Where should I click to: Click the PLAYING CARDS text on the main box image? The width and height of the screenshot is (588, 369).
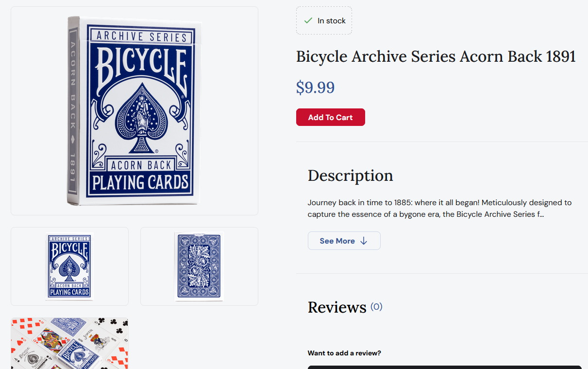[140, 182]
